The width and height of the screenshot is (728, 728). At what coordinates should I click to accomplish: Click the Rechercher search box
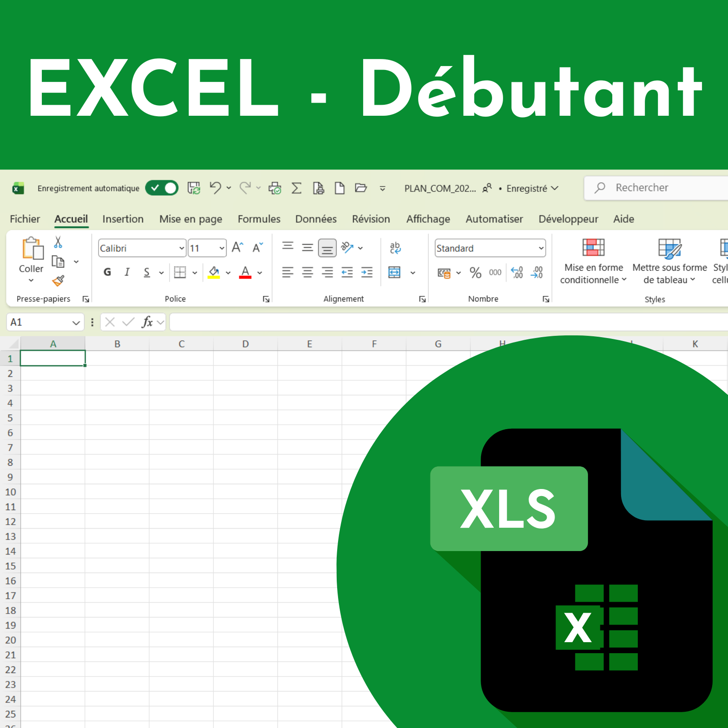656,188
